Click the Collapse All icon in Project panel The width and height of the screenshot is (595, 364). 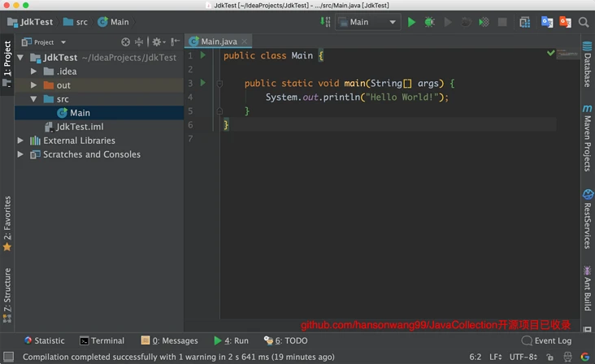pyautogui.click(x=139, y=41)
